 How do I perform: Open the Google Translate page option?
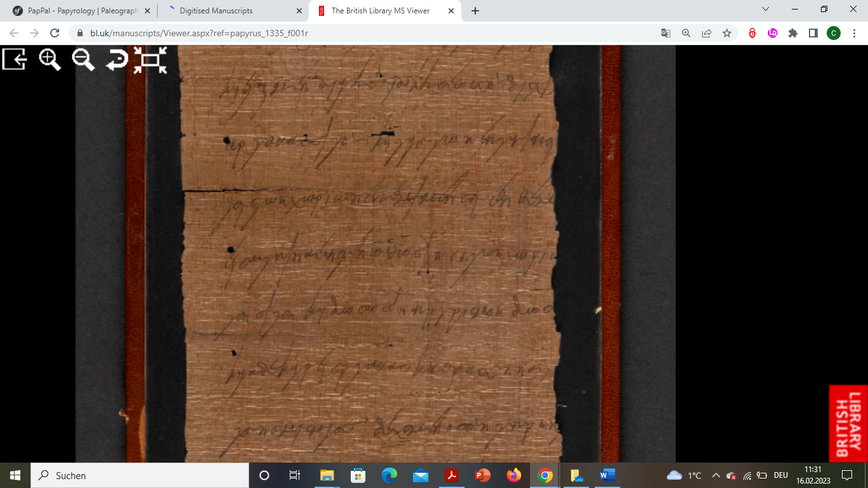coord(665,33)
